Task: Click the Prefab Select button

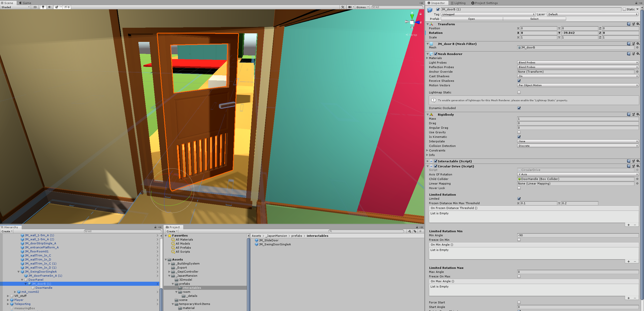Action: pyautogui.click(x=534, y=19)
